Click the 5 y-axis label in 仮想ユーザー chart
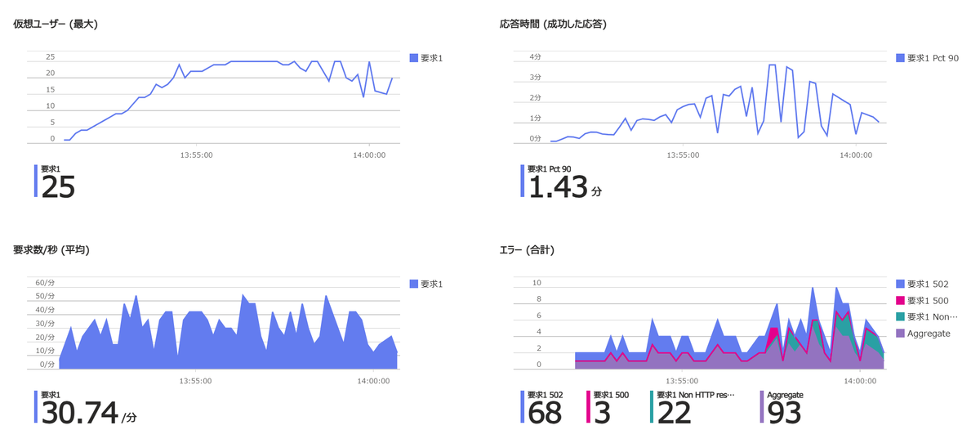The width and height of the screenshot is (980, 439). 52,122
